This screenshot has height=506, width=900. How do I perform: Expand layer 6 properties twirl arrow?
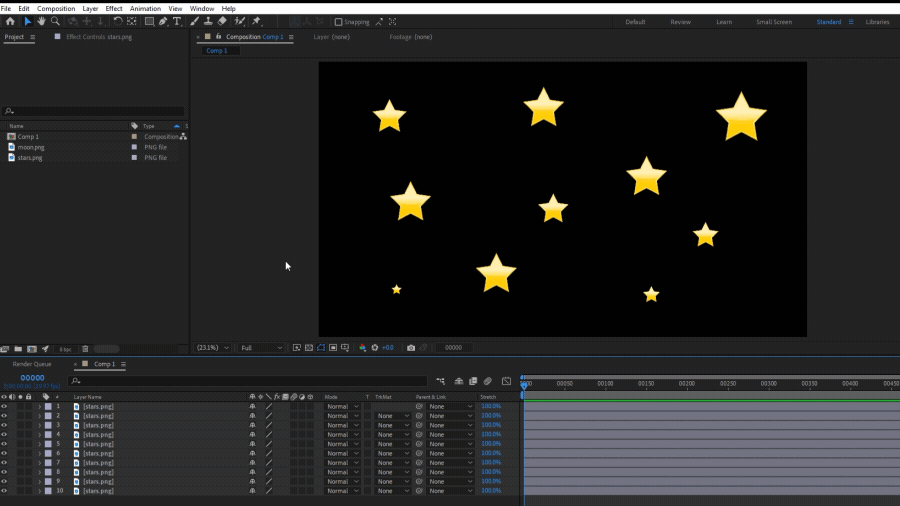coord(40,453)
